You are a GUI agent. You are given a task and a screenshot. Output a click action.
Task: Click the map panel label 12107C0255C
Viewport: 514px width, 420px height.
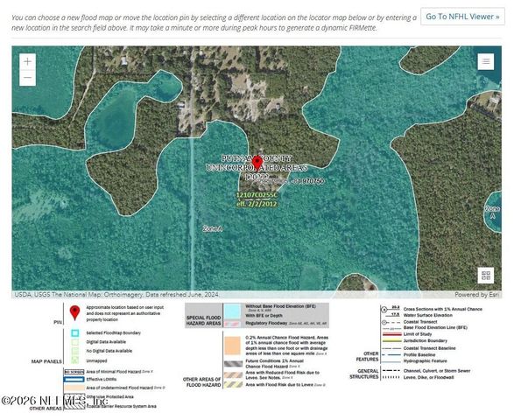[x=257, y=195]
